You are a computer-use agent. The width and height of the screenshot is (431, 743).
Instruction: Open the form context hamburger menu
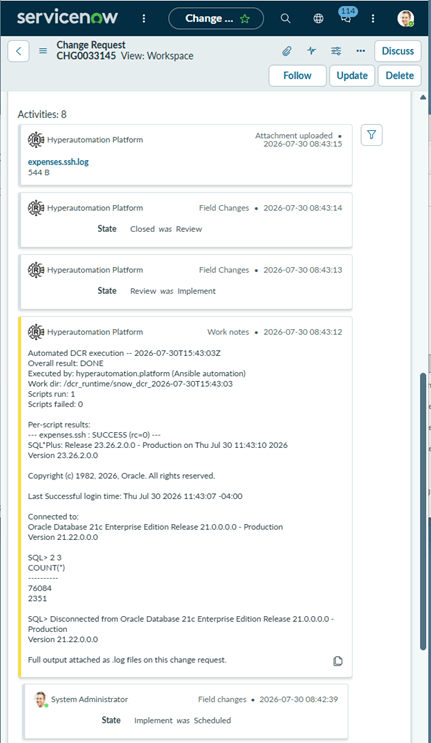43,51
